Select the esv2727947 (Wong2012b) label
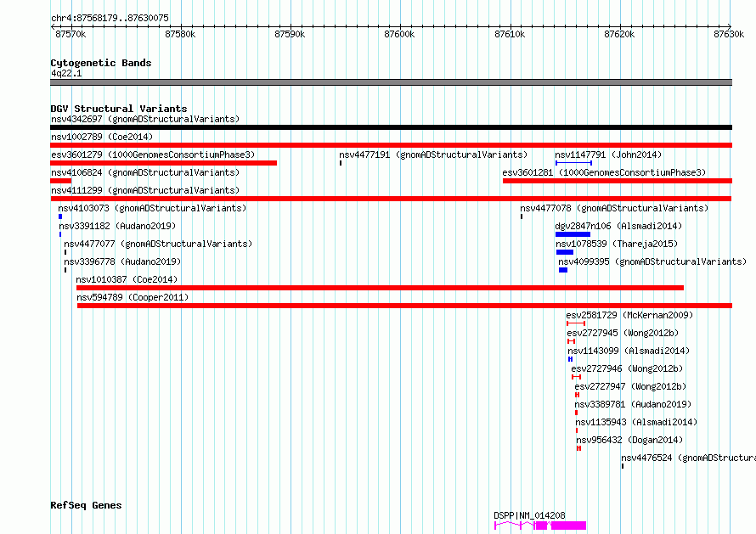The image size is (756, 534). coord(630,386)
